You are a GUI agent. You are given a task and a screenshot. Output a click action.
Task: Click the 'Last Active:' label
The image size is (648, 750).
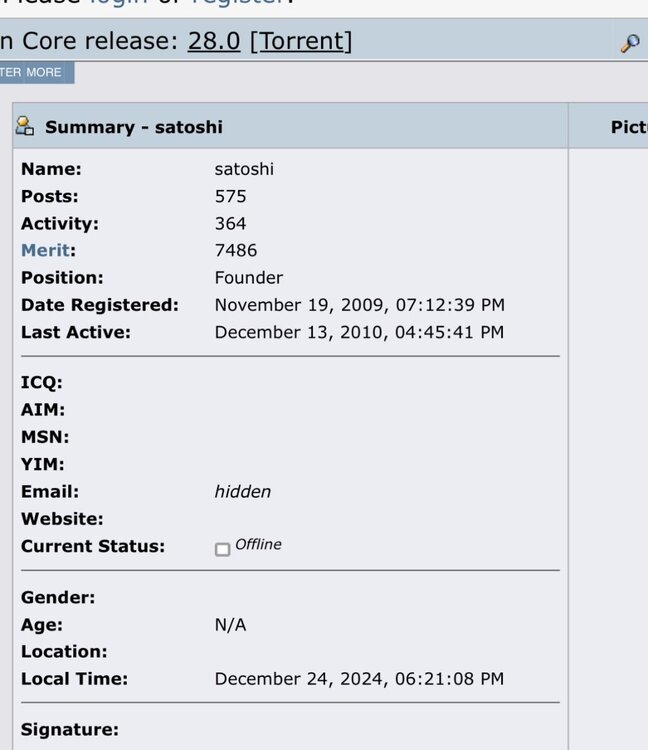point(76,332)
